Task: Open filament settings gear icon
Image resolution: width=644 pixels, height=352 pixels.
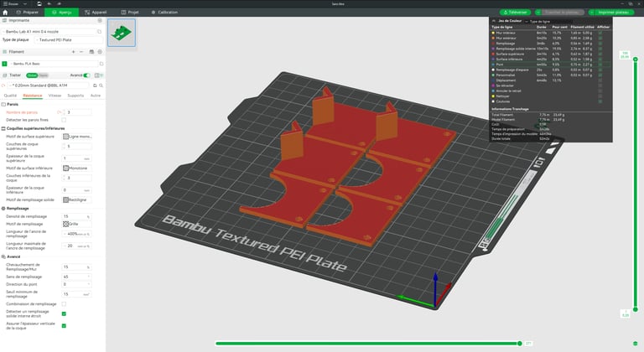Action: coord(100,52)
